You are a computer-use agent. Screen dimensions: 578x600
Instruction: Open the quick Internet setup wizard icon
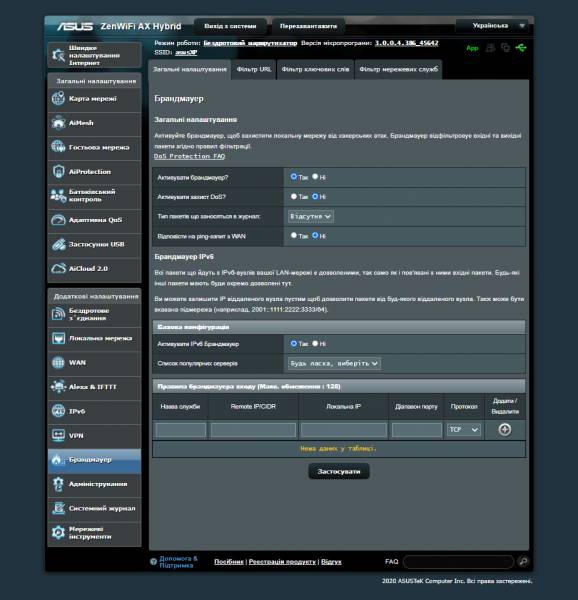[x=58, y=55]
